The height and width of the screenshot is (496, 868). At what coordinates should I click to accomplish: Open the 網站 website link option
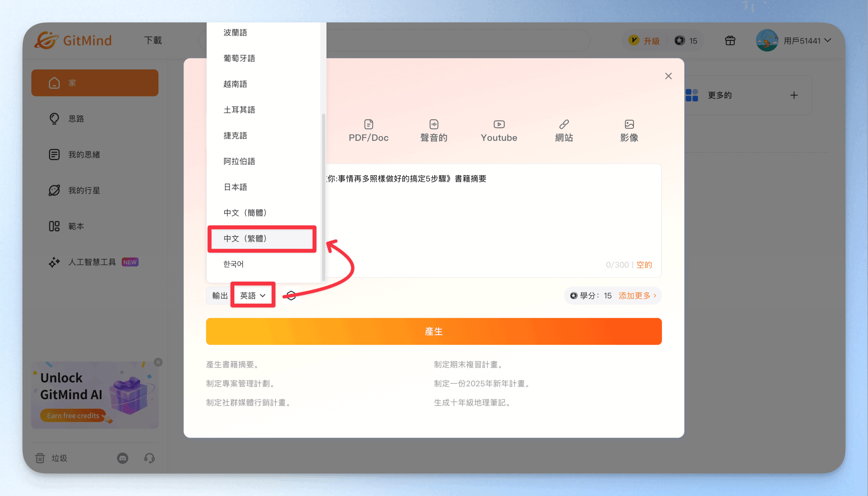click(564, 131)
